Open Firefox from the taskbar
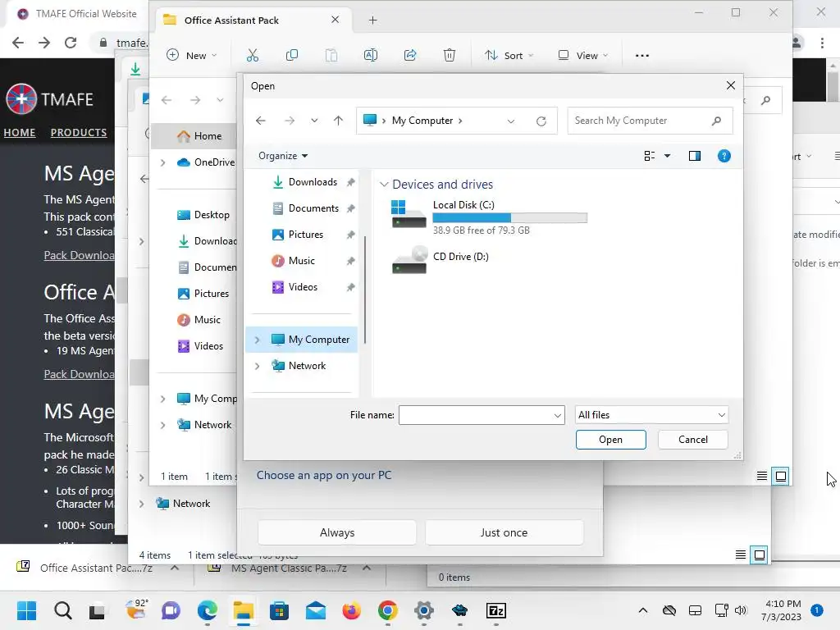This screenshot has height=630, width=840. tap(351, 610)
